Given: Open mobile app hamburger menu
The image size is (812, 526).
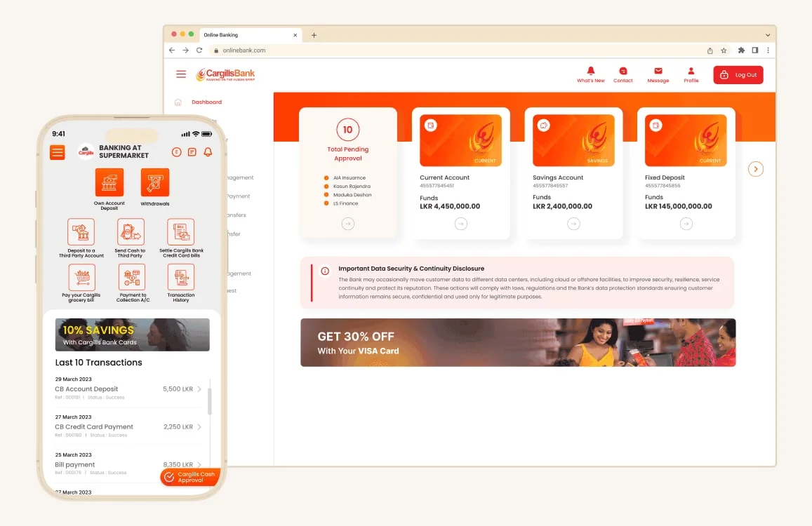Looking at the screenshot, I should click(58, 152).
